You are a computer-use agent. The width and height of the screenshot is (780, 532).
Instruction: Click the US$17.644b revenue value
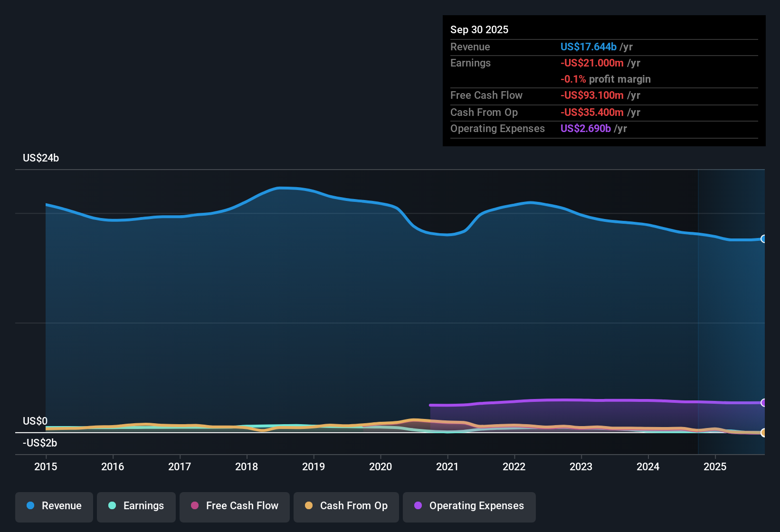coord(589,47)
